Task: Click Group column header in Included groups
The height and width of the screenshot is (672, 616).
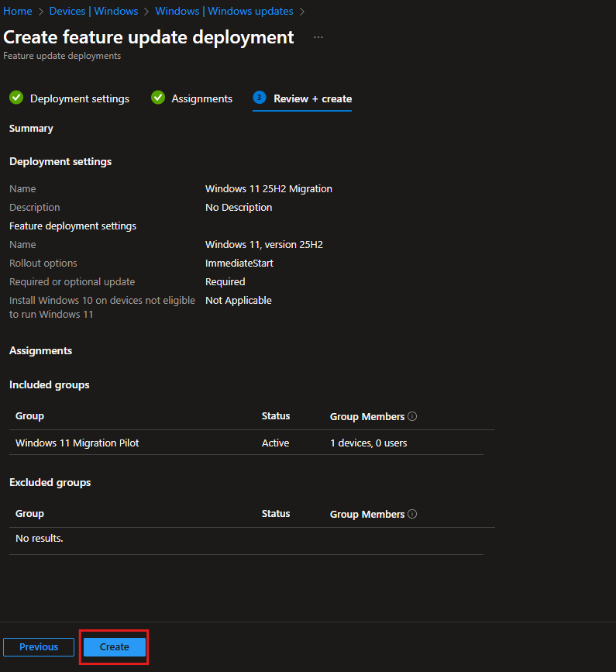Action: (x=29, y=416)
